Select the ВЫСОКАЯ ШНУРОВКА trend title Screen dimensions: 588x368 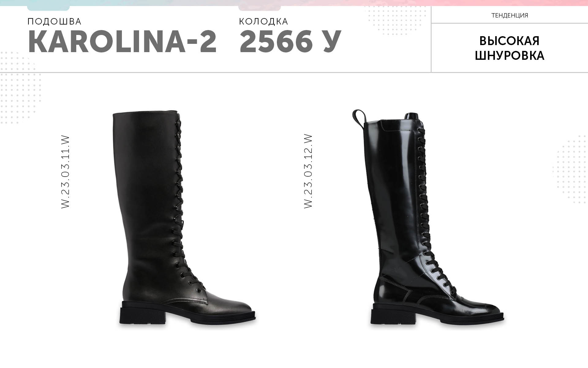(510, 48)
